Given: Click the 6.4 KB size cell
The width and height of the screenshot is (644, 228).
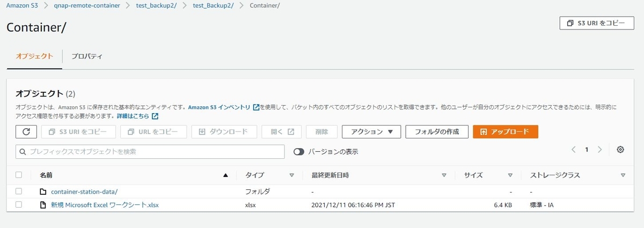Looking at the screenshot, I should [x=502, y=205].
